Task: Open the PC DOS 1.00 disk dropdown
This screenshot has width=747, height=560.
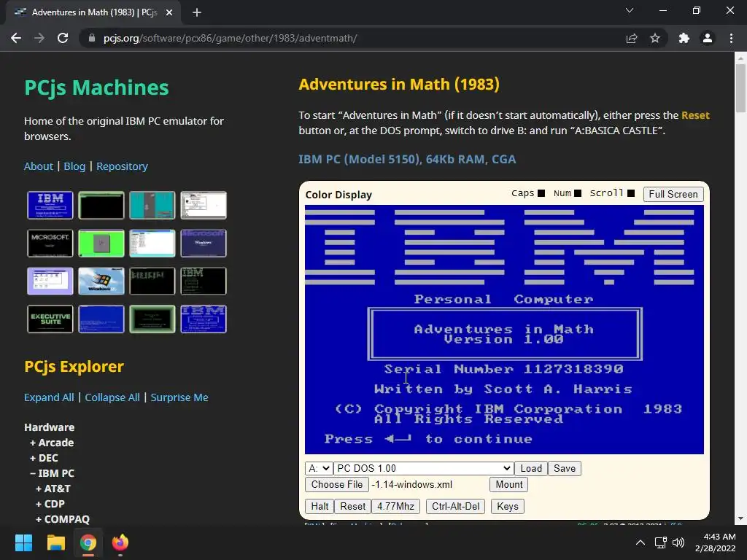Action: (x=424, y=469)
